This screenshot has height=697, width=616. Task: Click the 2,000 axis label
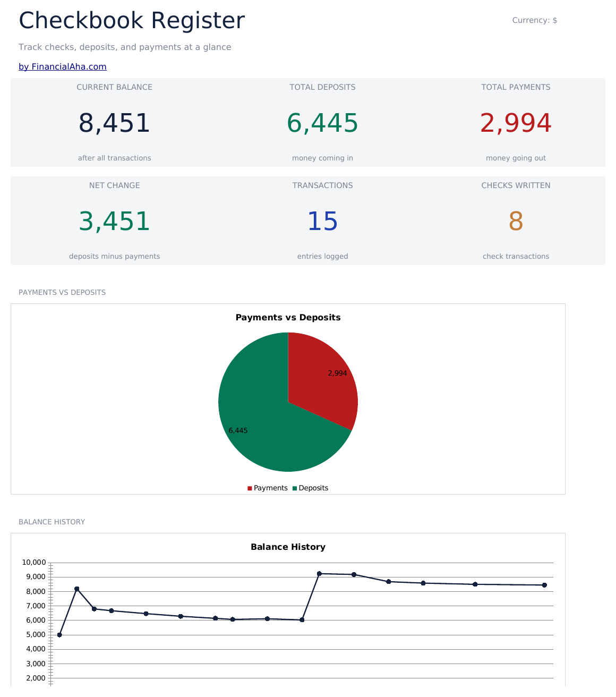click(36, 678)
